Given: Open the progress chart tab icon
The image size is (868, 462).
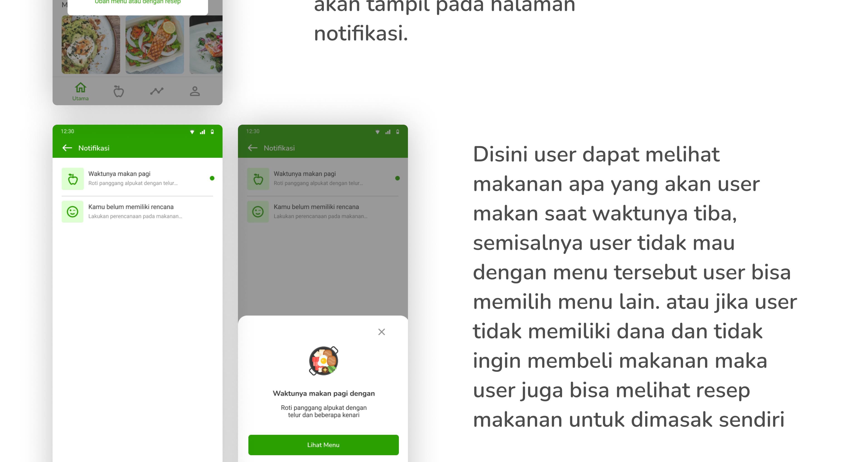Looking at the screenshot, I should click(157, 91).
